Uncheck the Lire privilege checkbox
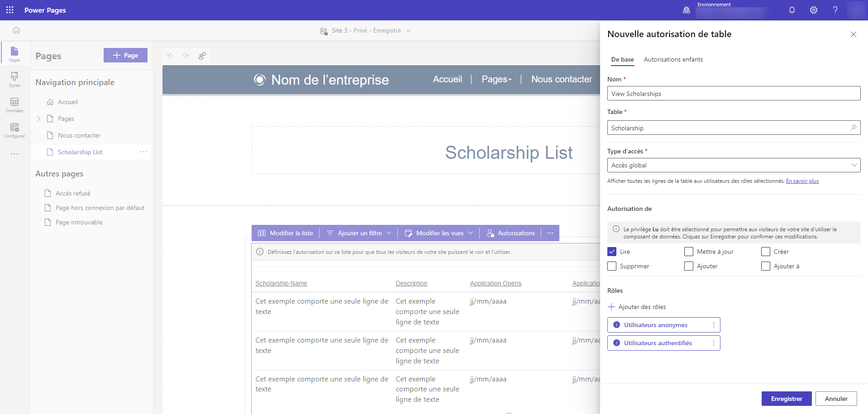868x414 pixels. [x=612, y=252]
